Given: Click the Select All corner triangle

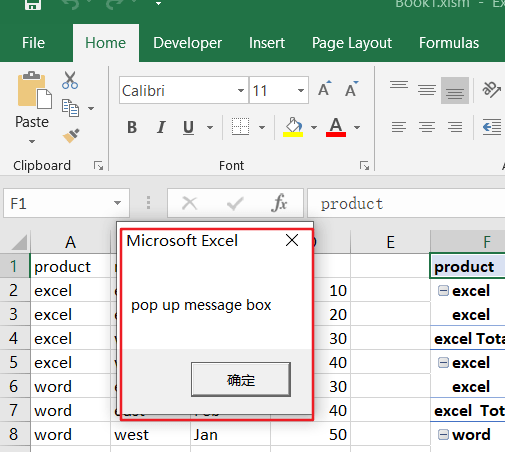Looking at the screenshot, I should click(x=19, y=242).
